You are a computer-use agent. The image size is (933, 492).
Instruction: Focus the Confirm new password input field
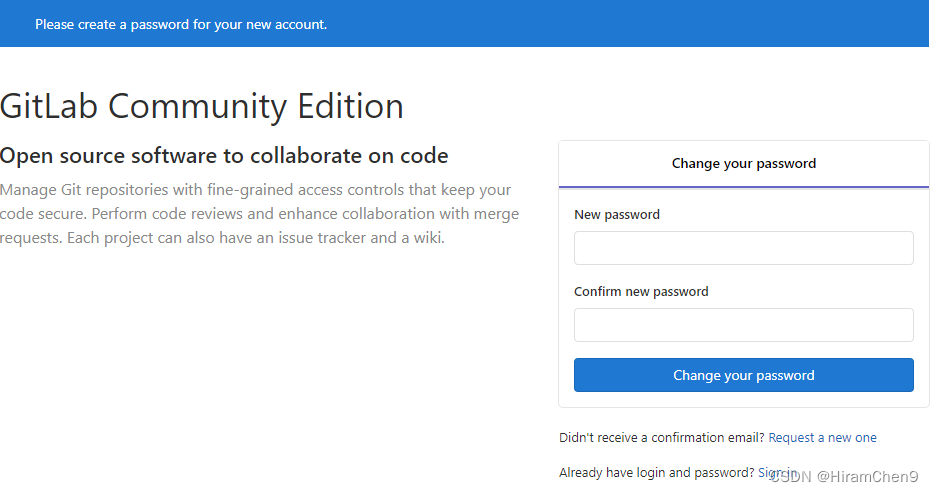[x=743, y=325]
